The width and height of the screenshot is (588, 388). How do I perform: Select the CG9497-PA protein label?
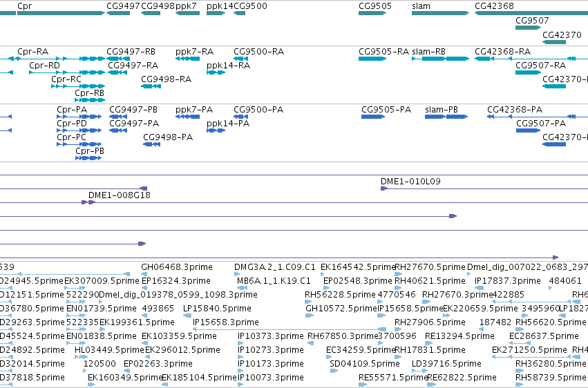click(x=134, y=124)
